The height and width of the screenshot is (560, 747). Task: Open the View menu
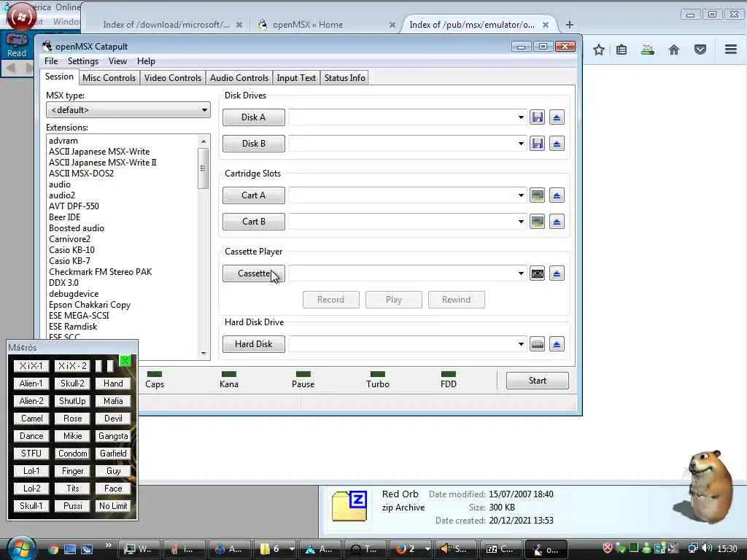117,61
